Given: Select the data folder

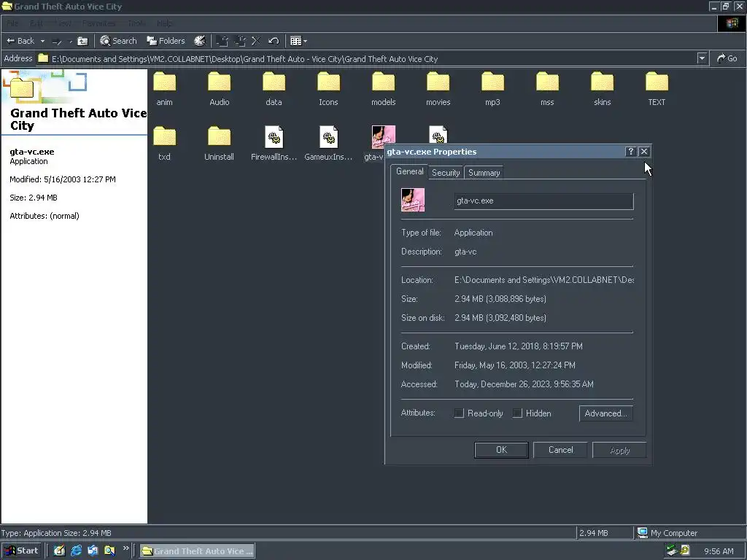Looking at the screenshot, I should coord(274,89).
